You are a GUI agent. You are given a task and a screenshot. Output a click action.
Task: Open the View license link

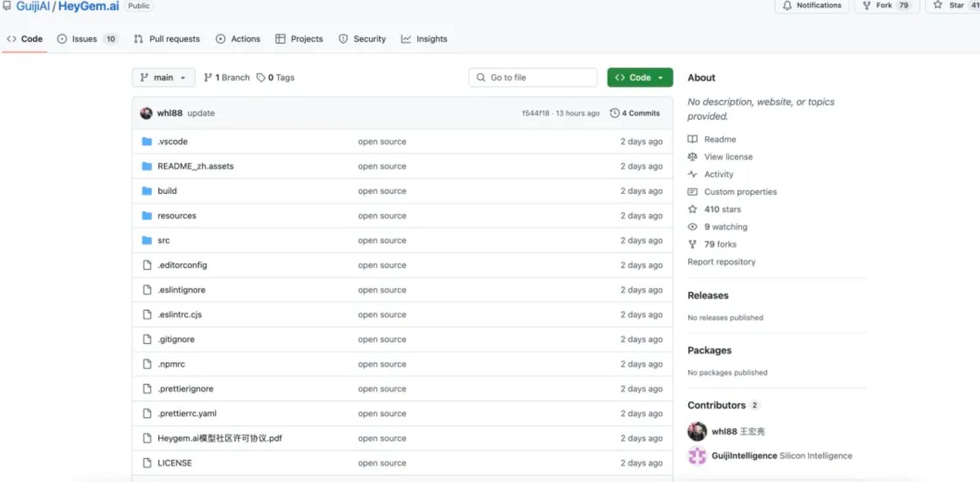coord(728,157)
